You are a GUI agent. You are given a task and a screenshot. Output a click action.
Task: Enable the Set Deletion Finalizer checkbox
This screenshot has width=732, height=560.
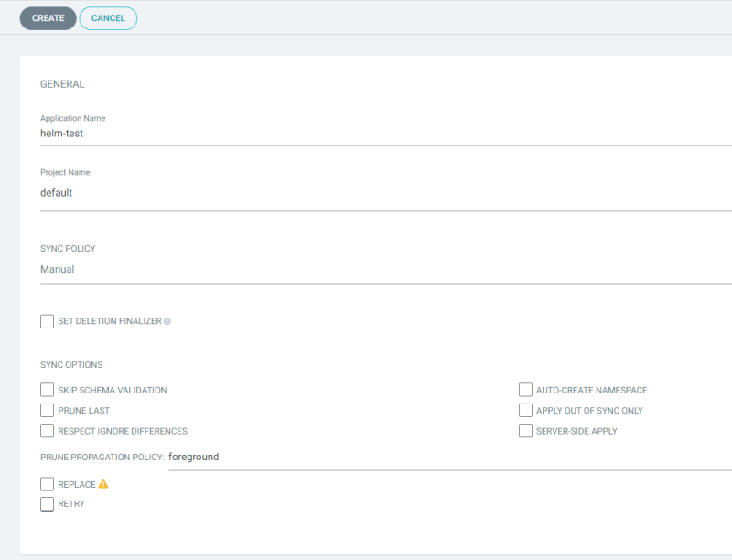tap(48, 321)
